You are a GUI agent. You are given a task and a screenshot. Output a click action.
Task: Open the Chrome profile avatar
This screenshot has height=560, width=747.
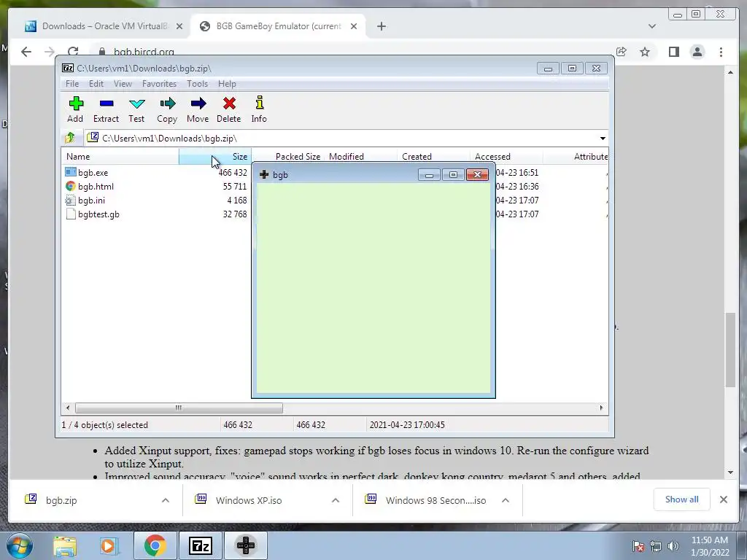pos(697,52)
